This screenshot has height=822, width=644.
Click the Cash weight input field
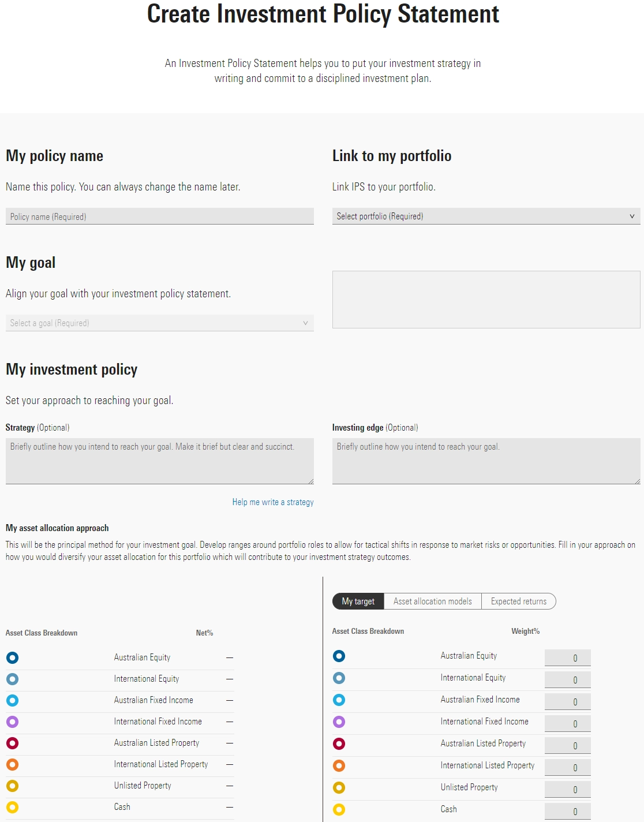click(x=567, y=812)
